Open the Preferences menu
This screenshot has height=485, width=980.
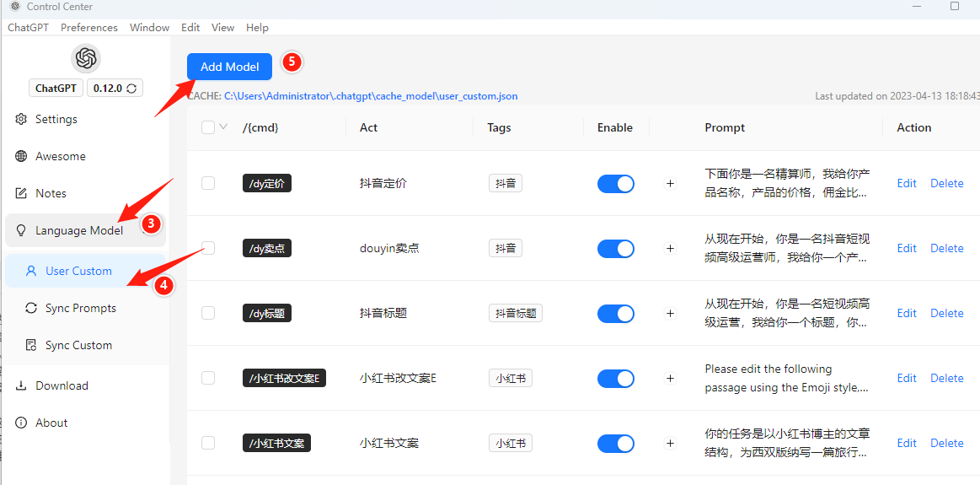pyautogui.click(x=88, y=28)
